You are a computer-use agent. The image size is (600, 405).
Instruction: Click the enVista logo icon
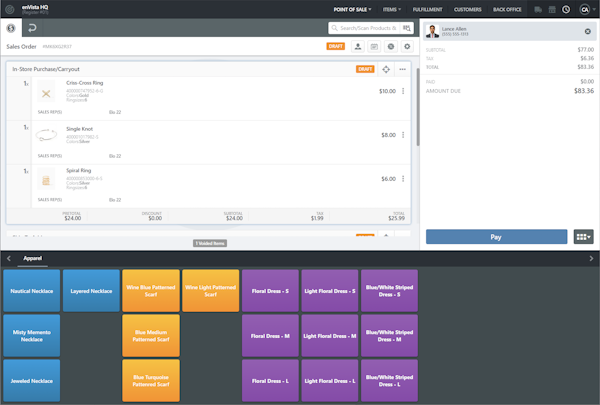tap(10, 10)
